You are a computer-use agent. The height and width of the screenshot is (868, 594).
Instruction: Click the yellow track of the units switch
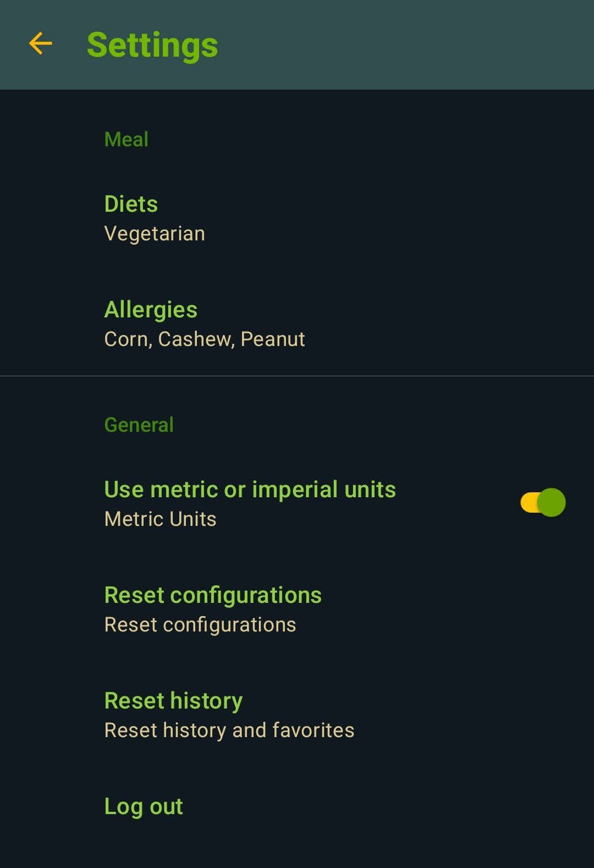point(528,502)
